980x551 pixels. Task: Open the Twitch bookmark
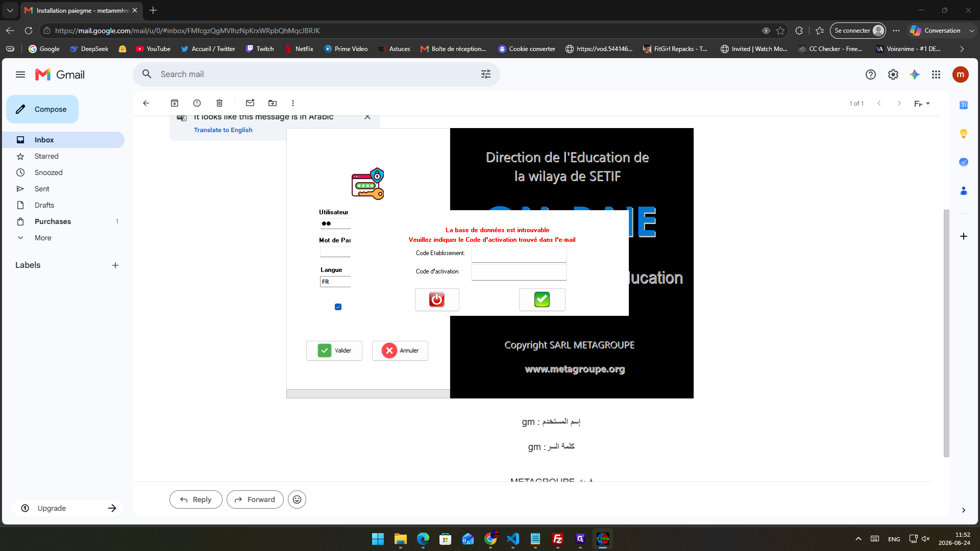(x=260, y=49)
